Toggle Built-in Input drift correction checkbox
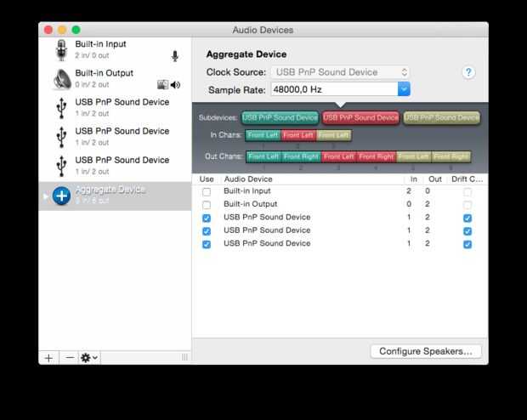This screenshot has width=527, height=420. 467,192
